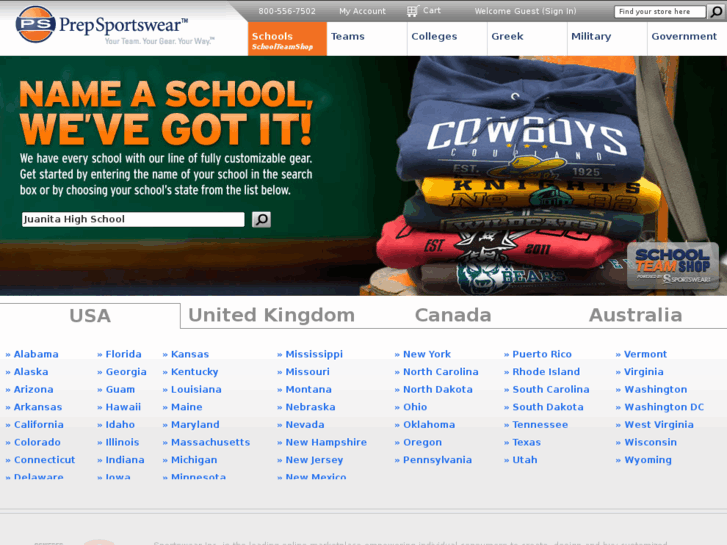Click the Juanita High School search box

coord(133,219)
